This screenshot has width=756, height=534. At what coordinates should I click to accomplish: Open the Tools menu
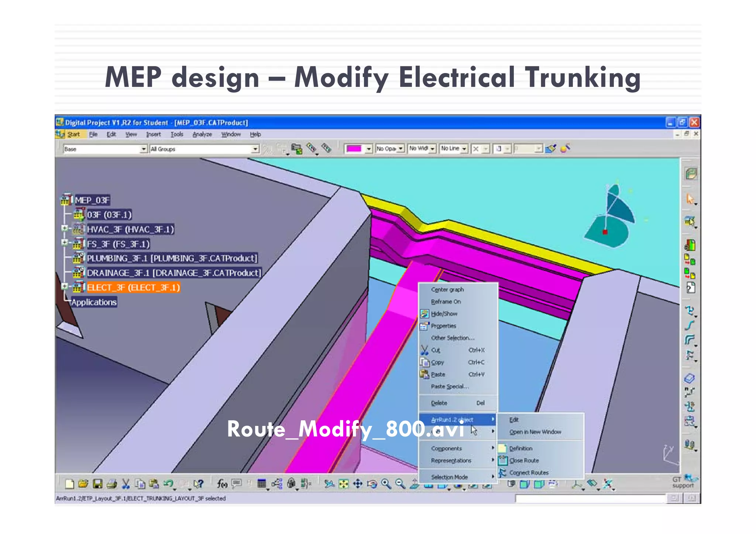(x=177, y=134)
